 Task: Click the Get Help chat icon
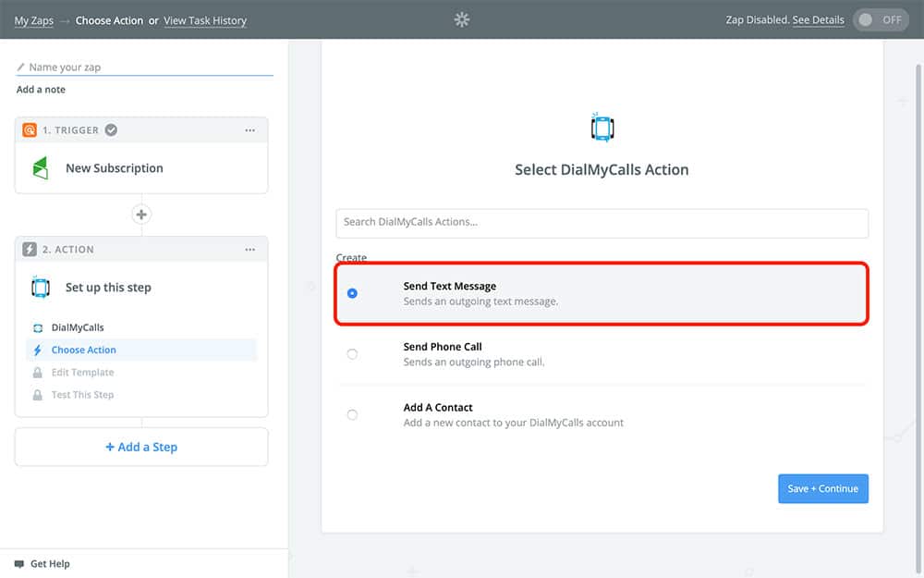[19, 563]
